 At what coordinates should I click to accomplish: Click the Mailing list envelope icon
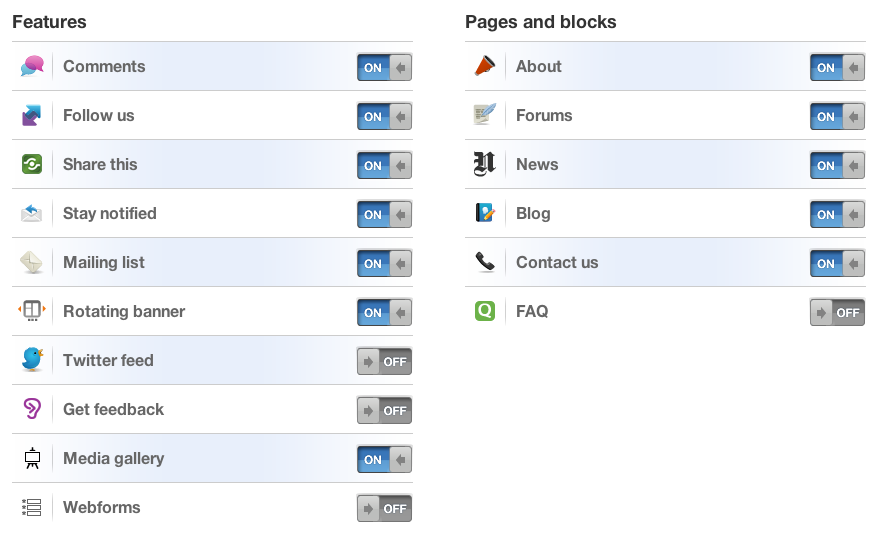tap(32, 262)
